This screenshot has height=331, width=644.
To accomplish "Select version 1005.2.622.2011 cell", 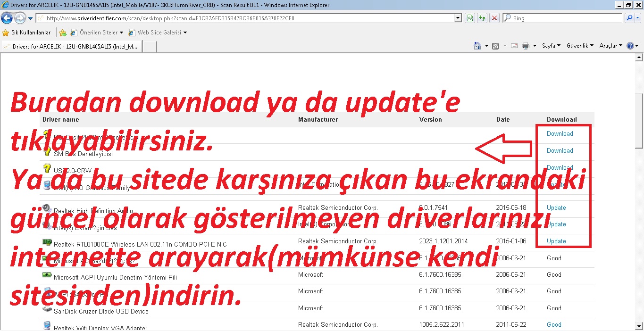I will [x=442, y=324].
